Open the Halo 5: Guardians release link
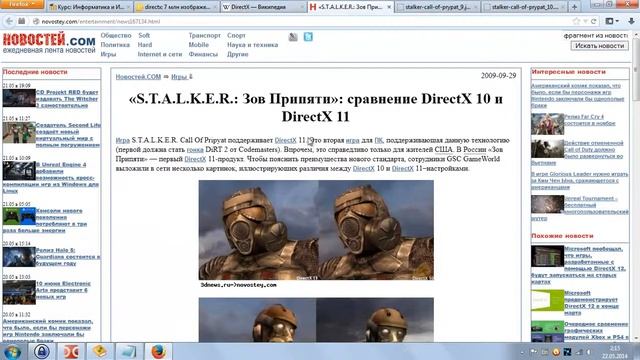 68,257
